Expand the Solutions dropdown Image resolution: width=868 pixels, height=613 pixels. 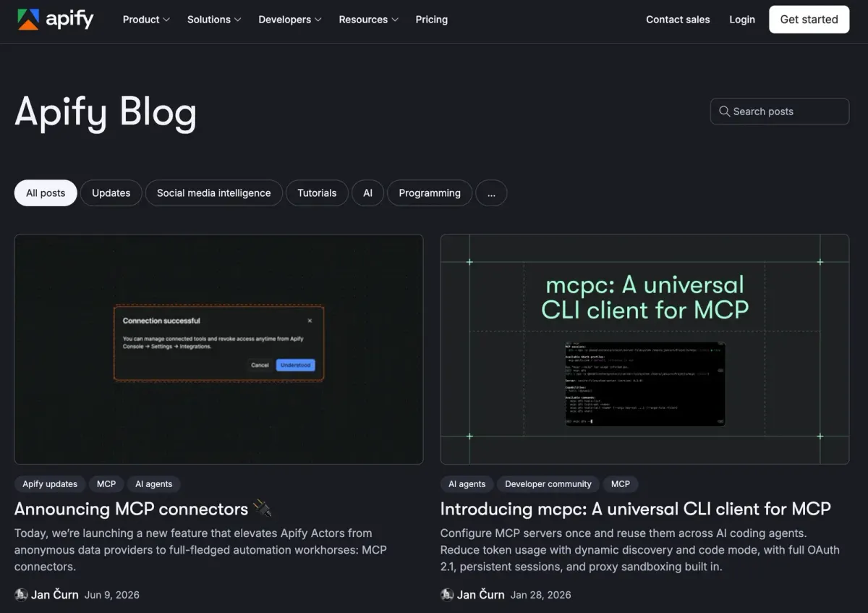coord(214,20)
